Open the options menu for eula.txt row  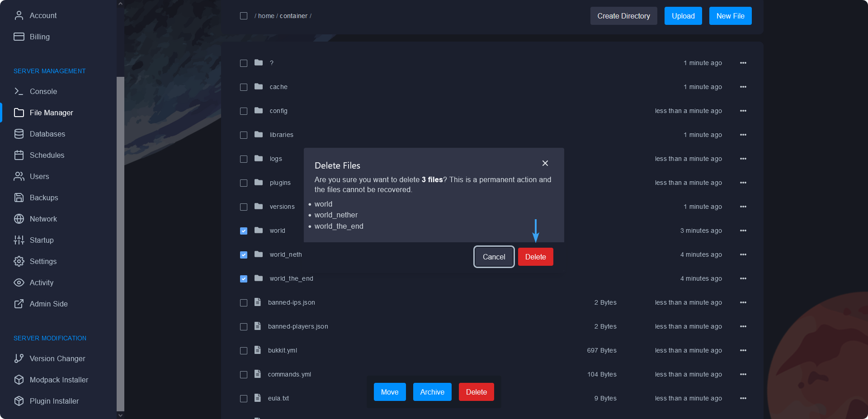743,398
